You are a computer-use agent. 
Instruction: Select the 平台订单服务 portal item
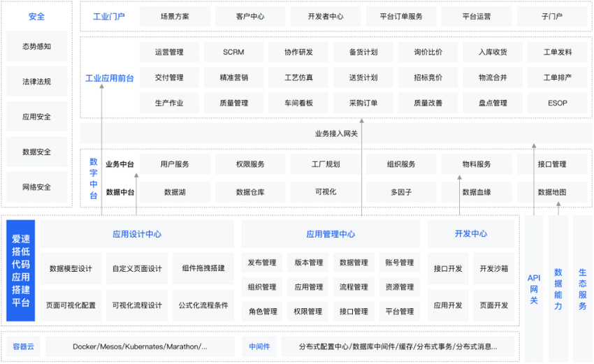pos(400,16)
